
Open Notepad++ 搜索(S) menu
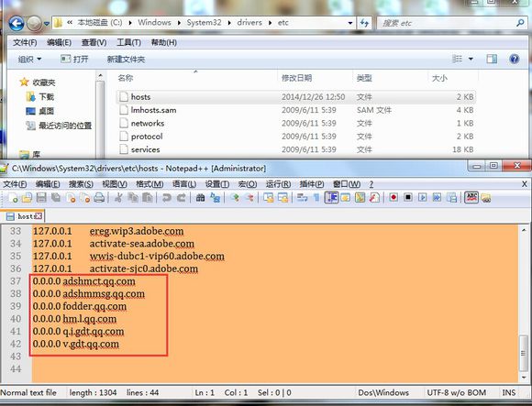81,184
